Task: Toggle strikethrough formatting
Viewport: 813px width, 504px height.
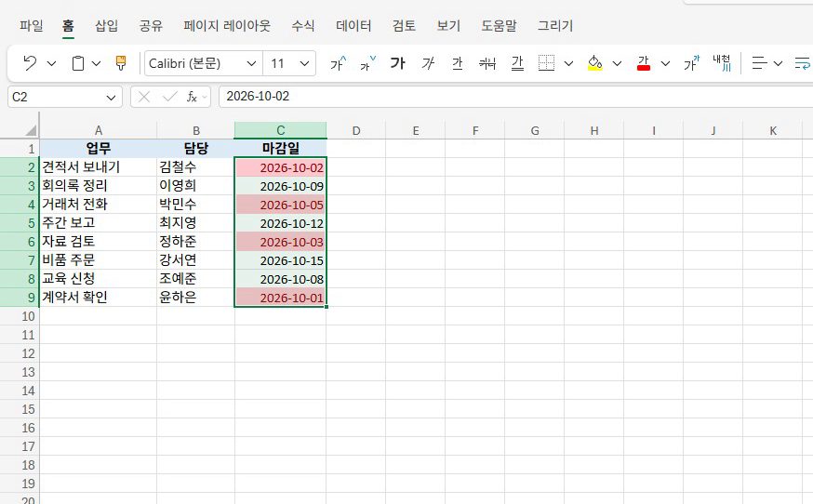Action: pyautogui.click(x=487, y=63)
